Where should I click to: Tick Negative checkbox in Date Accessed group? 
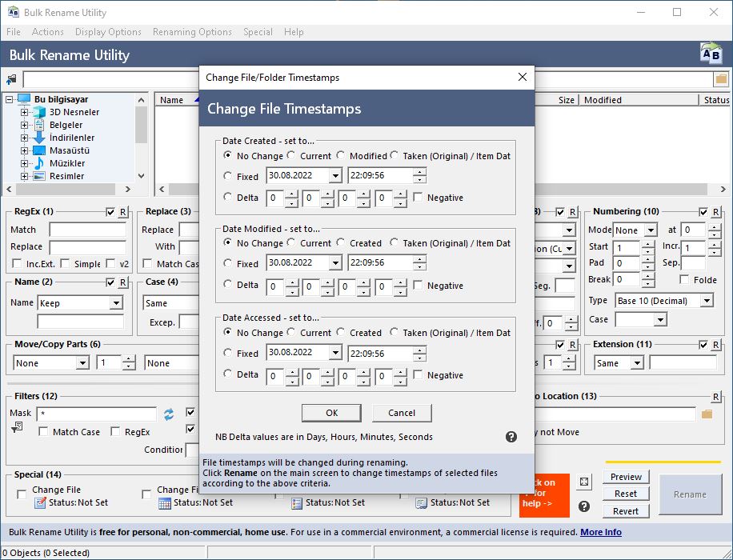coord(418,374)
